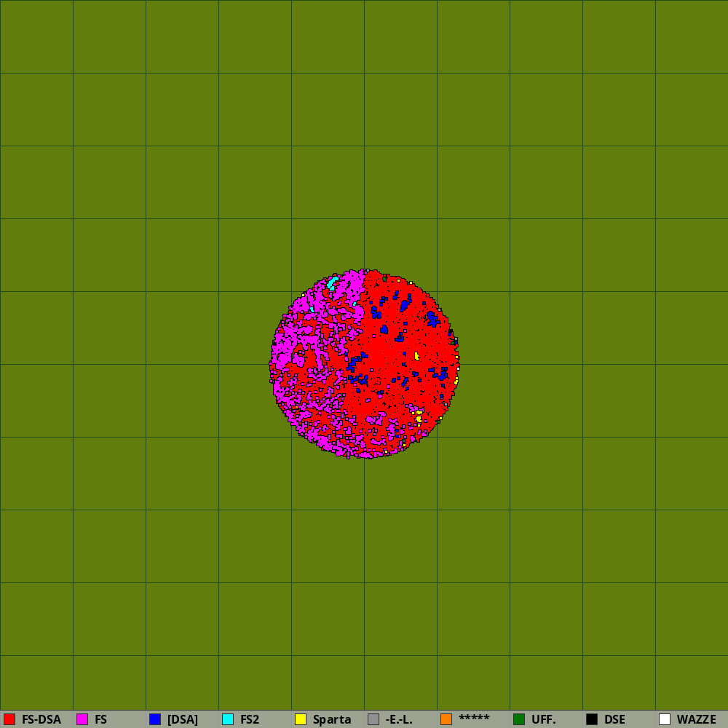Click the green UFF. legend swatch

tap(519, 719)
